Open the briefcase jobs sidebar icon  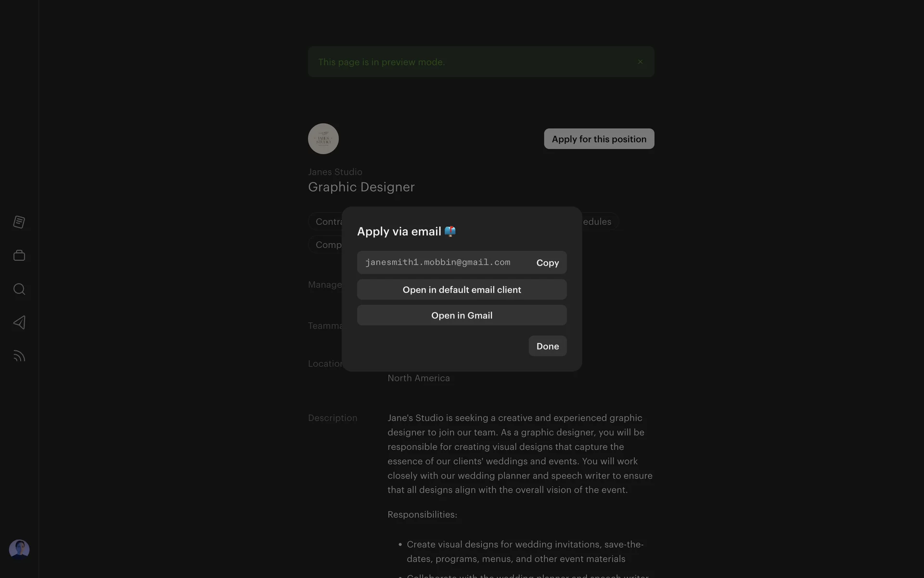19,255
